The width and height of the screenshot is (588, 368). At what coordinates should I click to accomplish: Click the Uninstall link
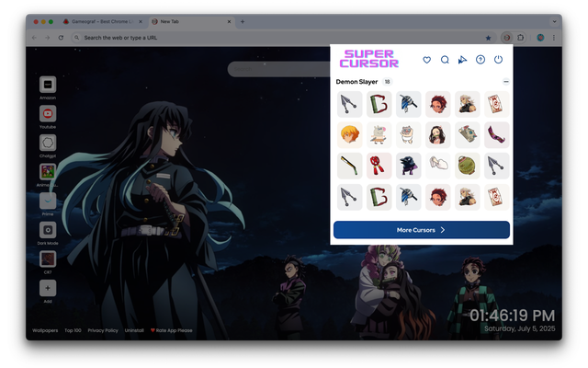[134, 330]
